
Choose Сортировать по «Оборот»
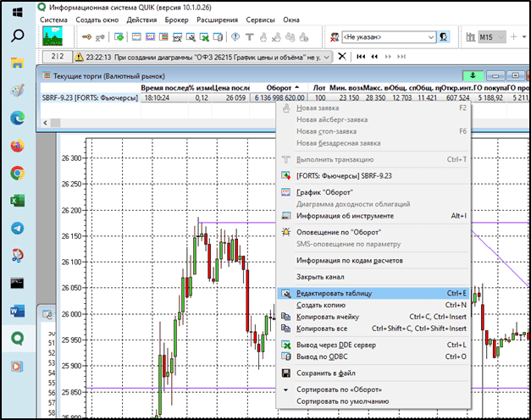[373, 390]
